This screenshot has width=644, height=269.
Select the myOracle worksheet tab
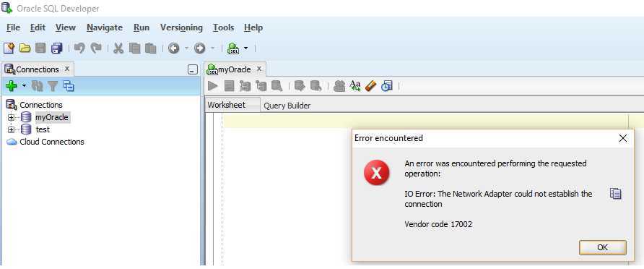point(235,69)
